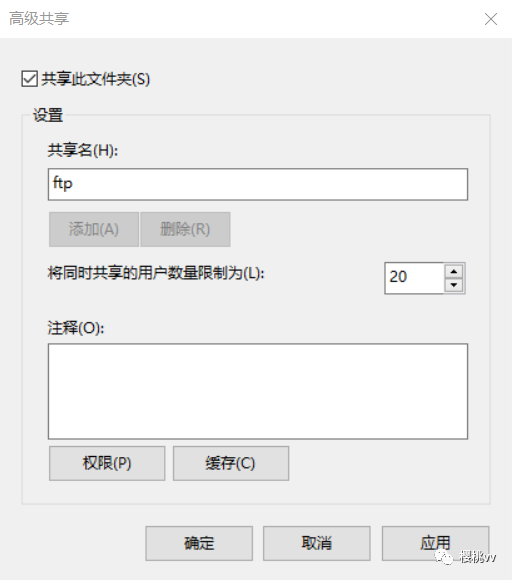
Task: Click the 共享名(H): label
Action: coord(83,150)
